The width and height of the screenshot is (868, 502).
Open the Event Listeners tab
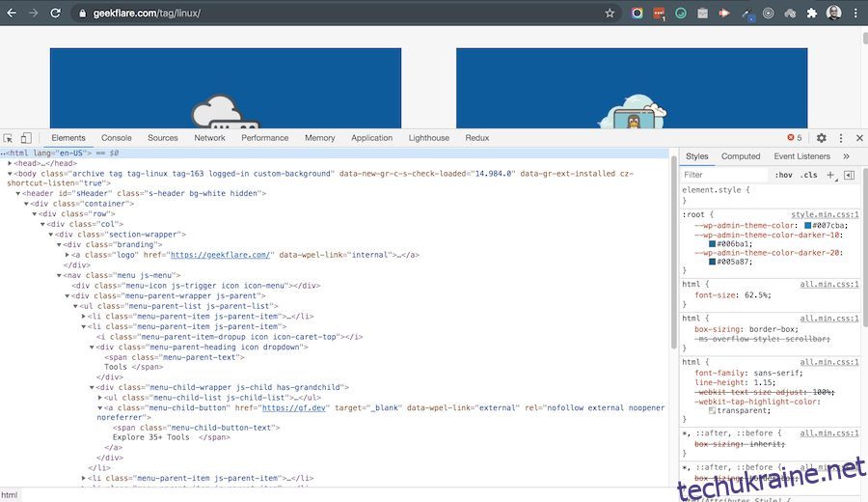(x=802, y=156)
